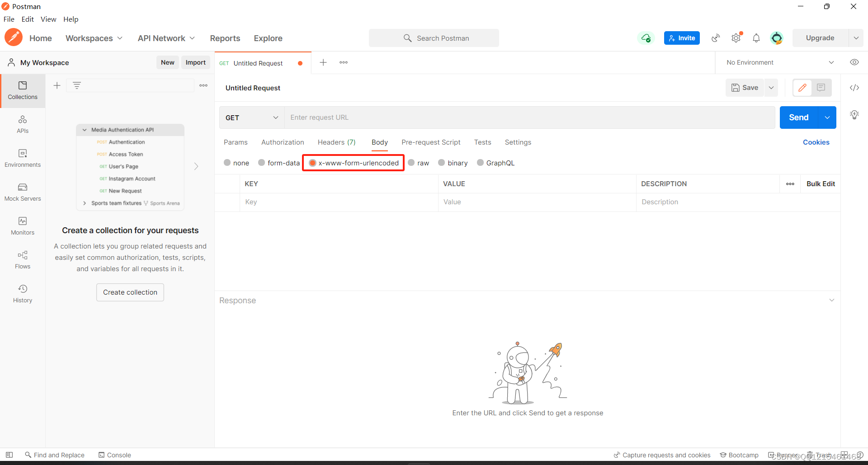The width and height of the screenshot is (868, 465).
Task: Click the lightbulb info icon
Action: coord(854,115)
